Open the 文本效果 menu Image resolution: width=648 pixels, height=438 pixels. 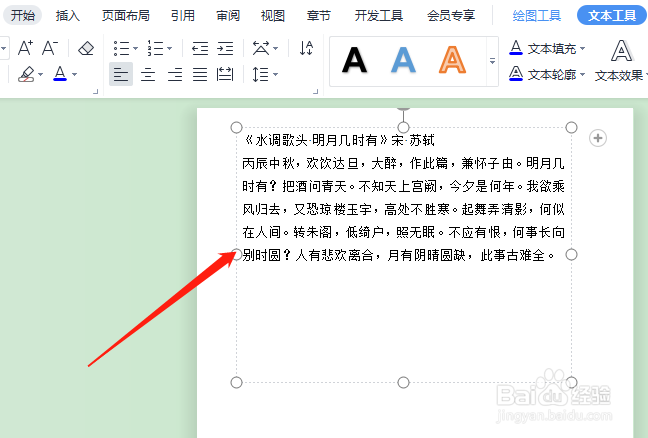(x=620, y=61)
